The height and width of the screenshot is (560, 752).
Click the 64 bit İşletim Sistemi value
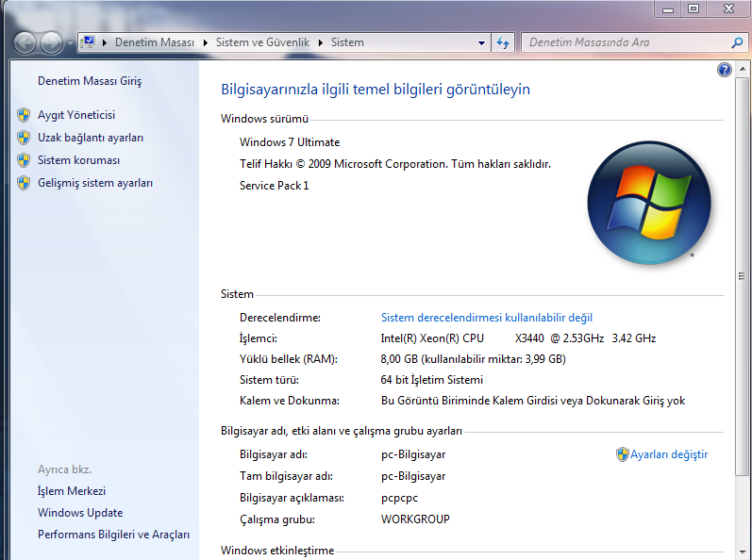[431, 380]
